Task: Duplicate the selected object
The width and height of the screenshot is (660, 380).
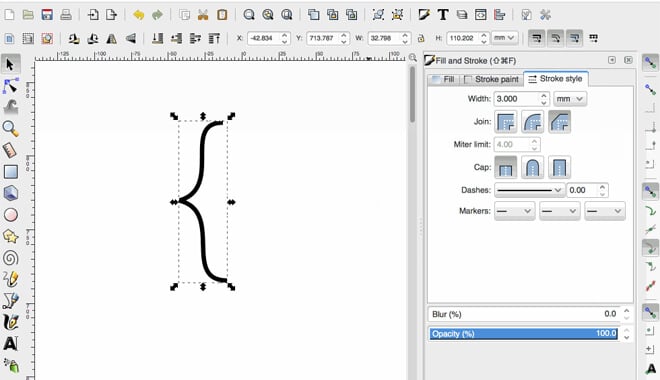Action: (x=314, y=15)
